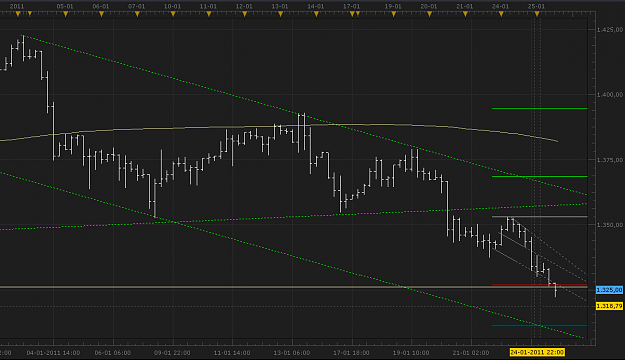Click the 17-01 18:00 time label
The width and height of the screenshot is (625, 360).
[351, 353]
